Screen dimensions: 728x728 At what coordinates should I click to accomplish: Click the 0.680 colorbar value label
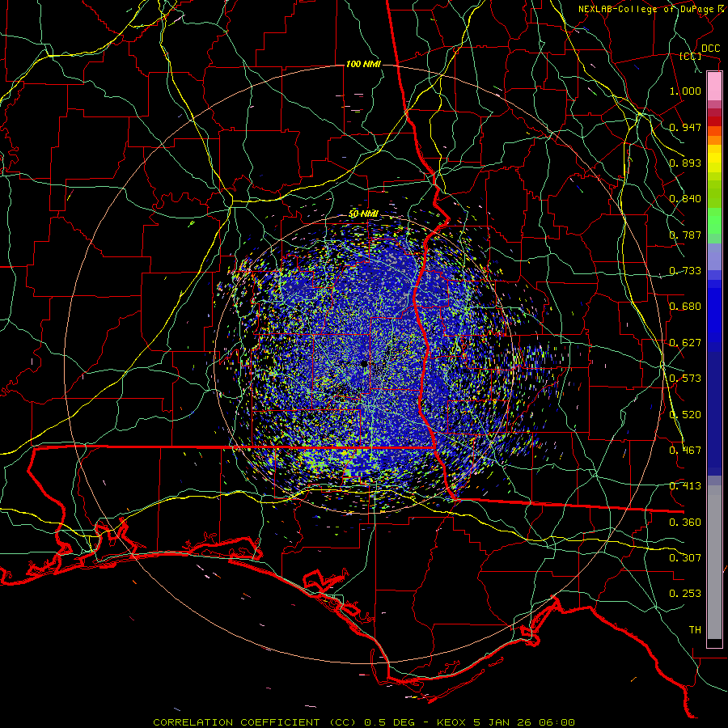coord(685,307)
